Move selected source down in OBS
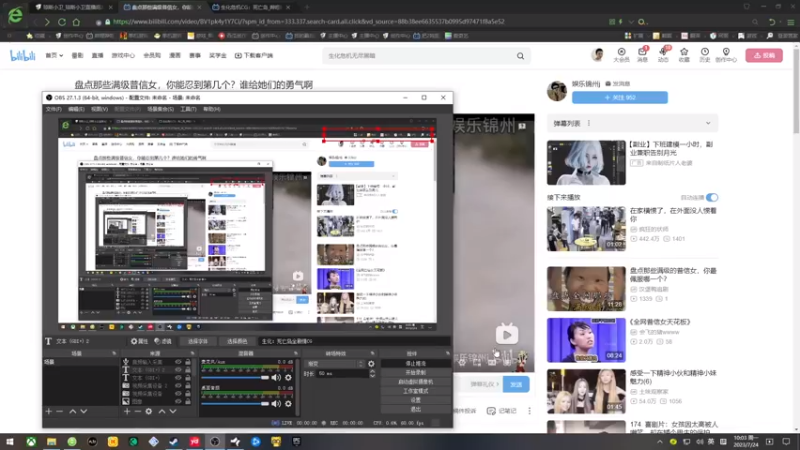The width and height of the screenshot is (800, 450). pyautogui.click(x=173, y=411)
